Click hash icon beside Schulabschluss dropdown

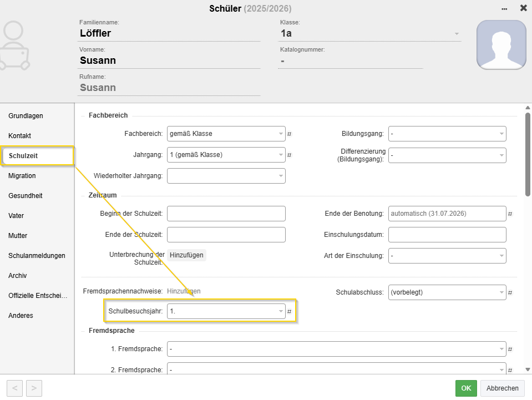(x=510, y=292)
